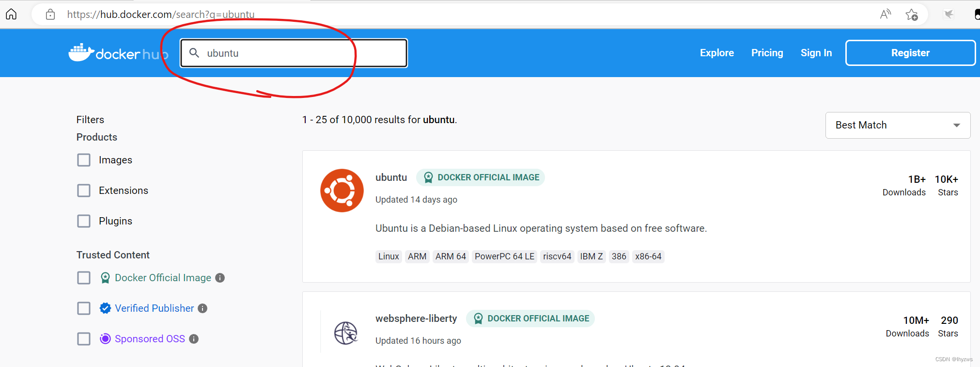
Task: Click the browser address bar URL
Action: (x=161, y=15)
